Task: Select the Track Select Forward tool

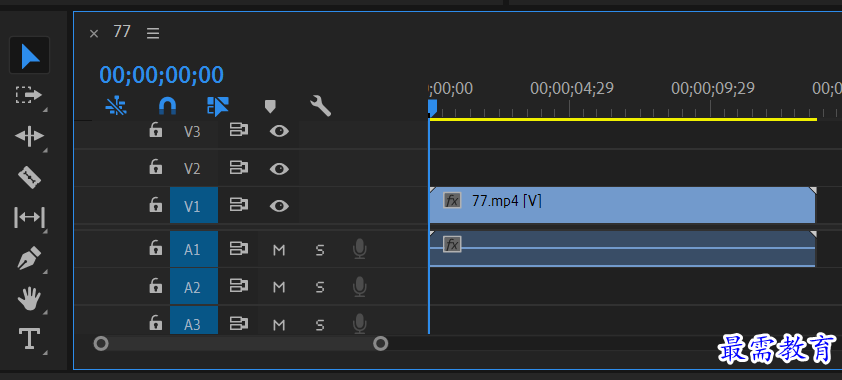Action: [x=28, y=96]
